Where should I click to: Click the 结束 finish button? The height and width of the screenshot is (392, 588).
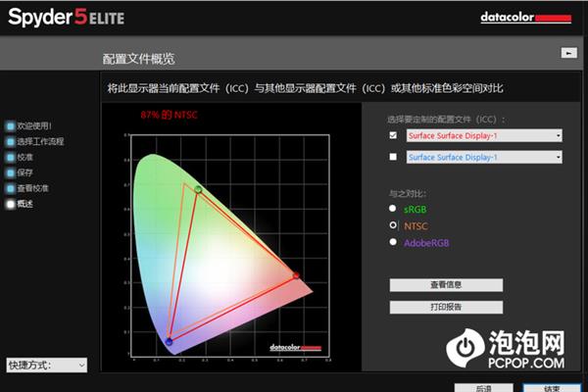click(x=552, y=388)
